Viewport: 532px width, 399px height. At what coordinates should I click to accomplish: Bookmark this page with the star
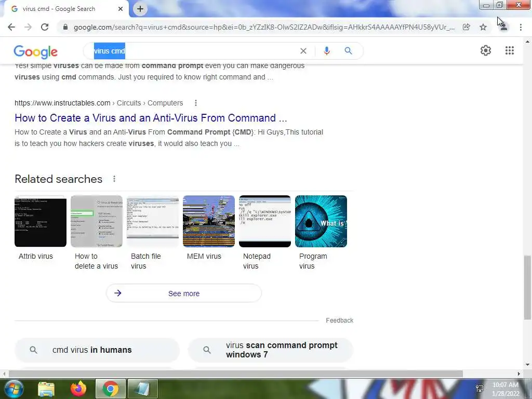tap(483, 27)
